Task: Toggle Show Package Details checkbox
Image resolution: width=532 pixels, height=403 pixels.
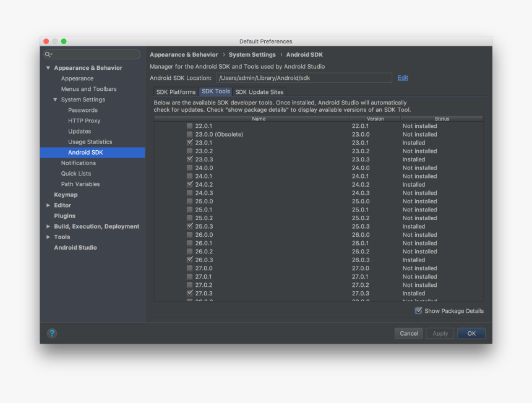Action: pos(419,310)
